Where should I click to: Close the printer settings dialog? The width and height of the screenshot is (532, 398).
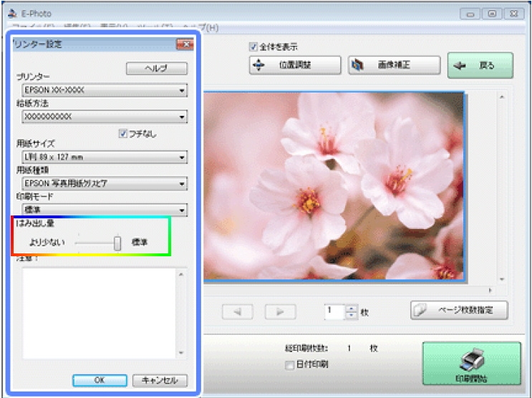pyautogui.click(x=185, y=44)
